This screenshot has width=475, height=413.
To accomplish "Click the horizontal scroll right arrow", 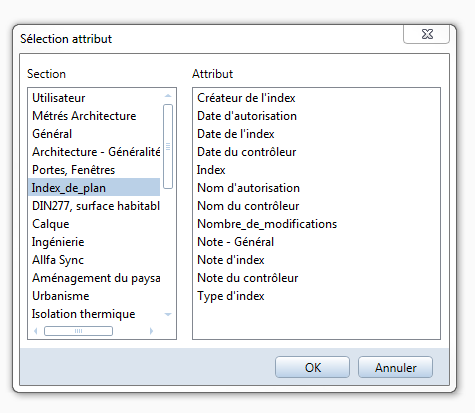I will pyautogui.click(x=151, y=331).
